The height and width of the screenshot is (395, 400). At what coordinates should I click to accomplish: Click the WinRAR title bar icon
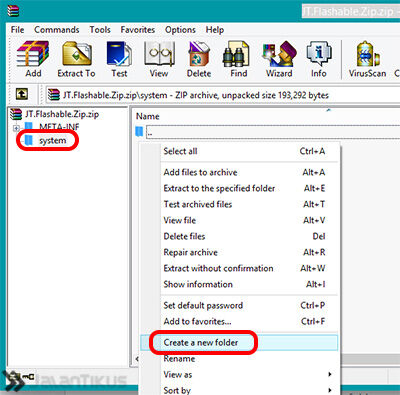coord(13,11)
